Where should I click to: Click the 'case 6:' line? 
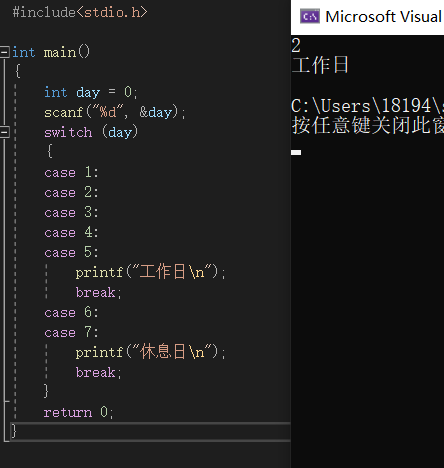(x=71, y=313)
